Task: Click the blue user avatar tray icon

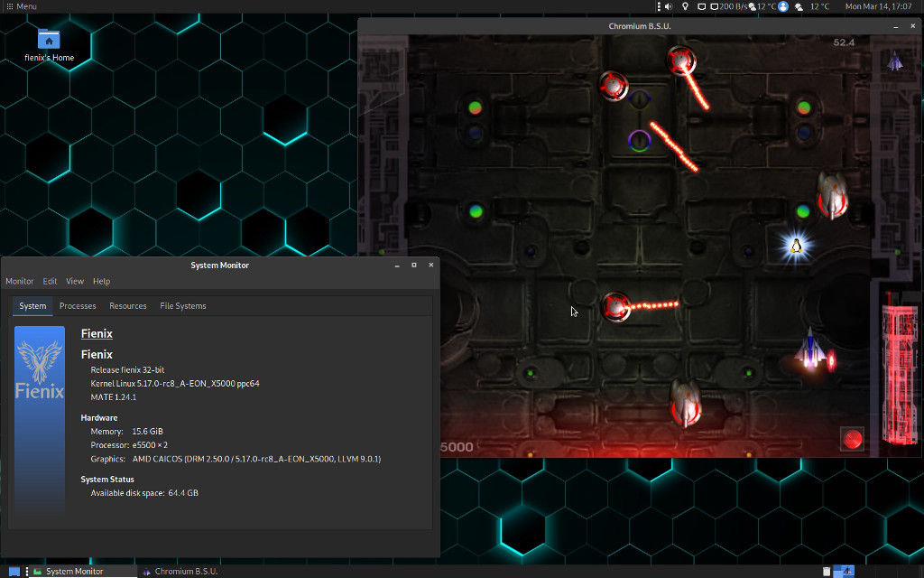Action: pyautogui.click(x=783, y=6)
